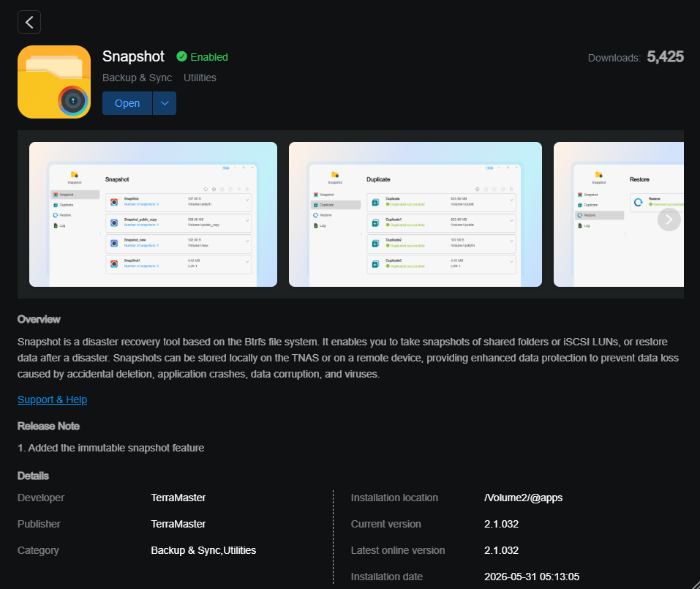
Task: View the Restore preview screenshot
Action: [x=619, y=214]
